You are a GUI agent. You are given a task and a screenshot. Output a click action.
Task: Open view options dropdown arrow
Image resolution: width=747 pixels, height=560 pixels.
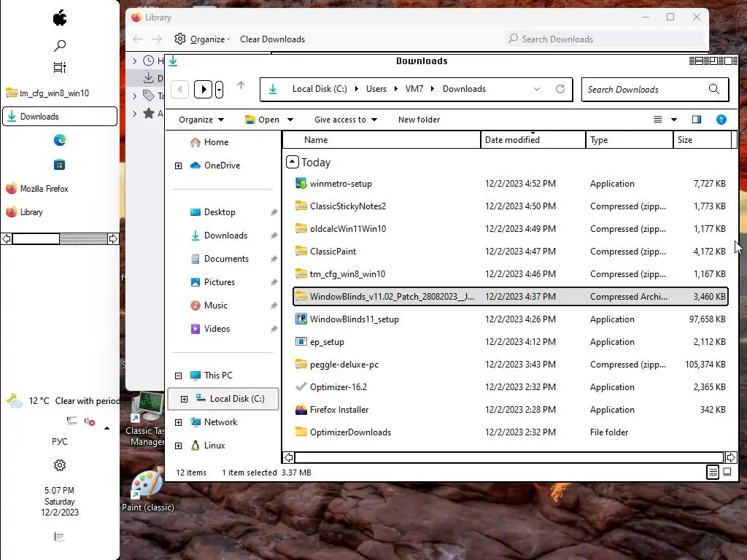[x=674, y=120]
